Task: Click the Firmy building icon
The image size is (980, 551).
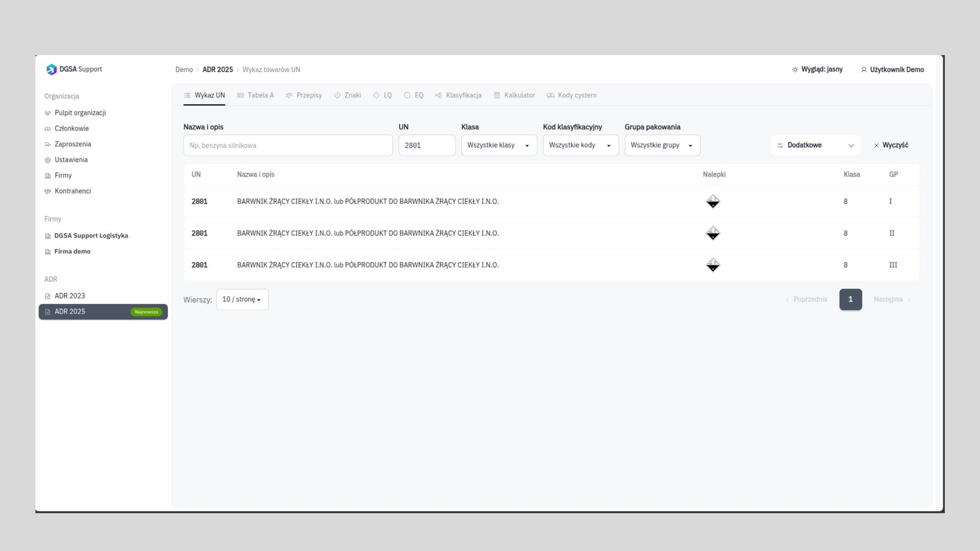Action: (48, 176)
